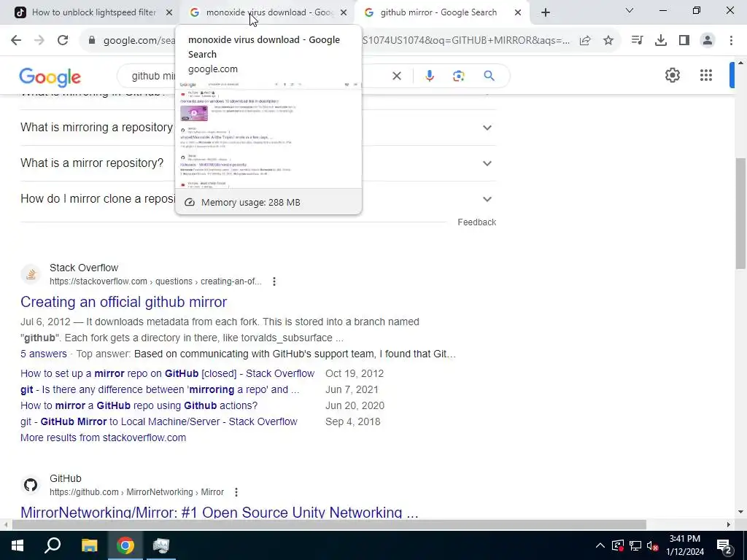Expand 'How do I mirror clone a repository' question

point(258,199)
